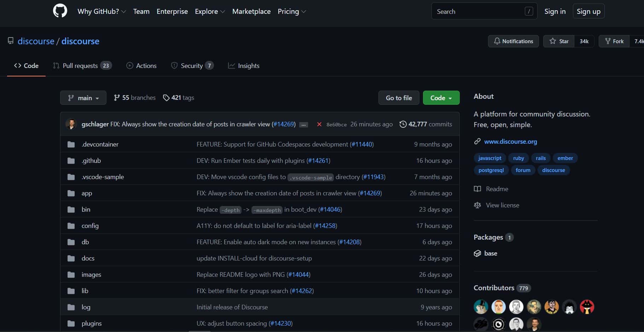
Task: Click the Go to file button
Action: [399, 98]
